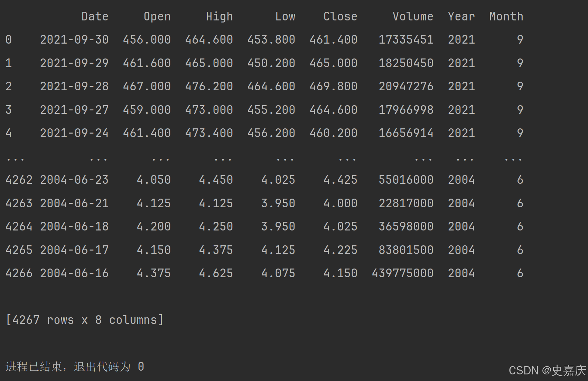Click volume value 17335451

406,39
